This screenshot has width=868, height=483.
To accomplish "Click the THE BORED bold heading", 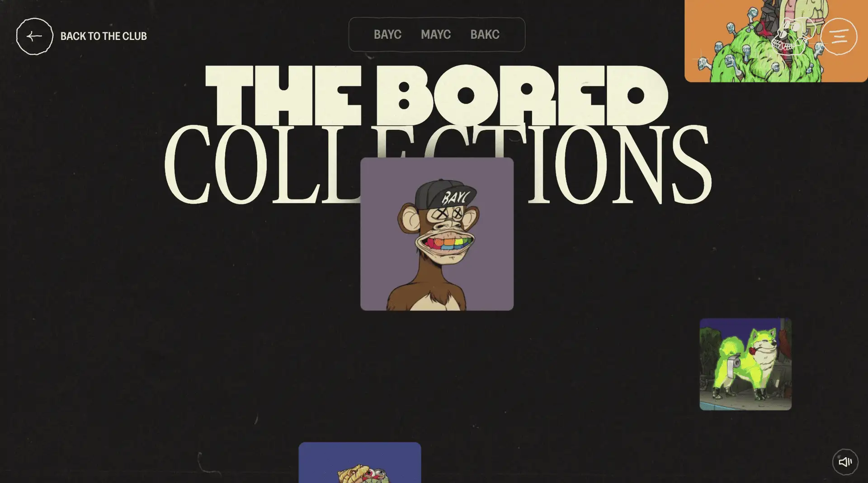I will [437, 95].
